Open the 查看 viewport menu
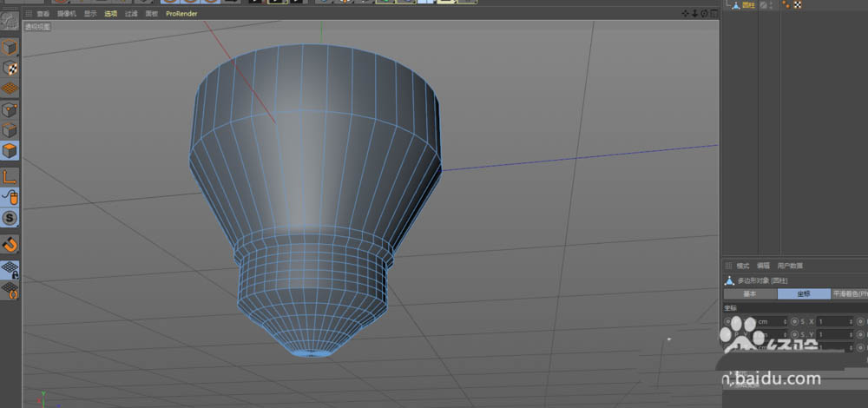This screenshot has width=868, height=408. [x=43, y=14]
